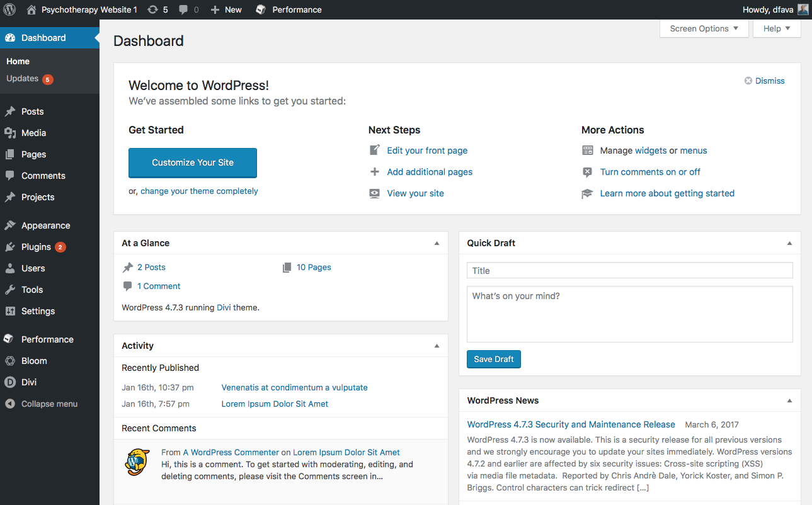812x505 pixels.
Task: Click the Tools wrench icon in sidebar
Action: [x=10, y=290]
